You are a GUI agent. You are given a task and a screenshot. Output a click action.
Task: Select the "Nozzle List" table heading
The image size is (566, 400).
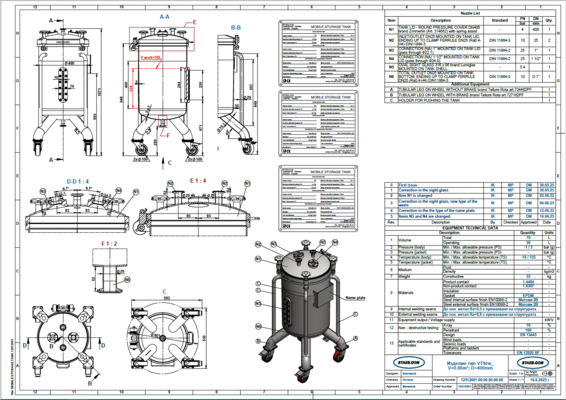(470, 13)
